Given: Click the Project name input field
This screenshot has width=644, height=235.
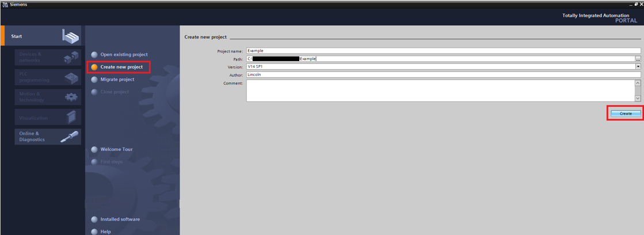Looking at the screenshot, I should 443,51.
